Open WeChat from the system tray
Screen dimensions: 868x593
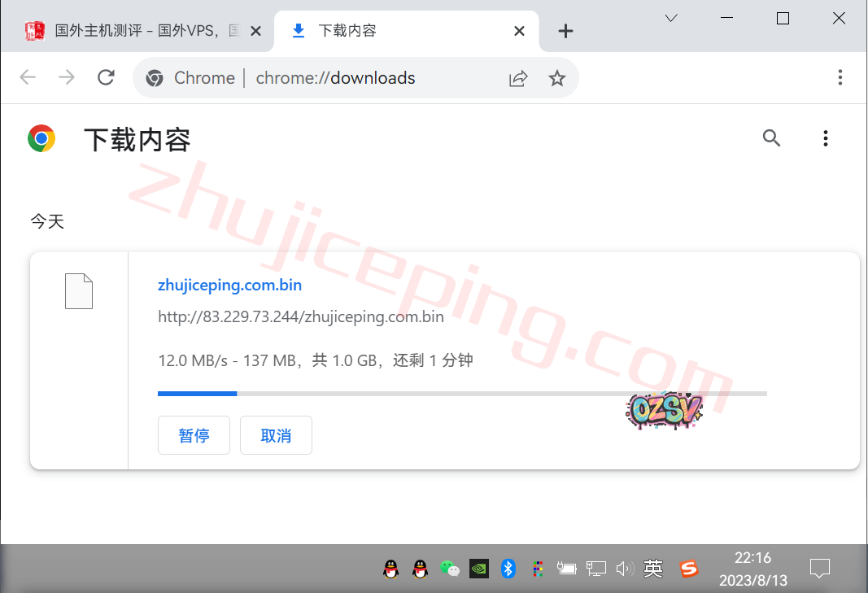[449, 569]
